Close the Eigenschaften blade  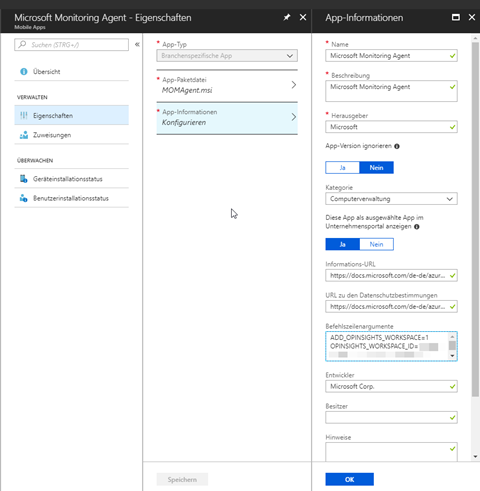click(x=303, y=17)
